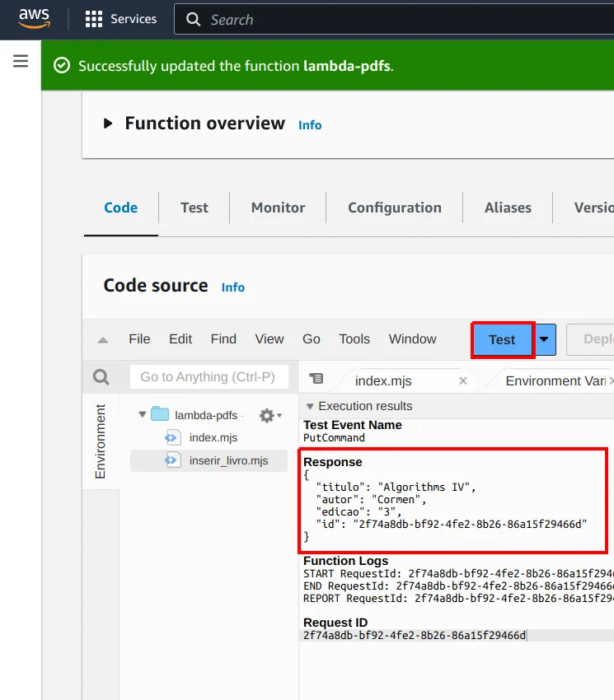Click the END RequestId log line
Viewport: 614px width, 700px height.
pos(458,586)
